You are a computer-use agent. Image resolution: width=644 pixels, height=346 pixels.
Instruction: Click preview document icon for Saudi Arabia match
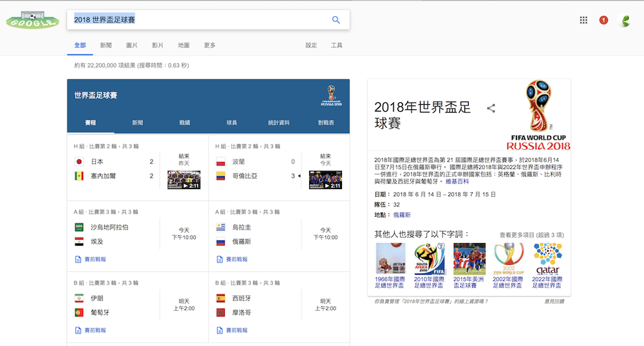pyautogui.click(x=78, y=259)
